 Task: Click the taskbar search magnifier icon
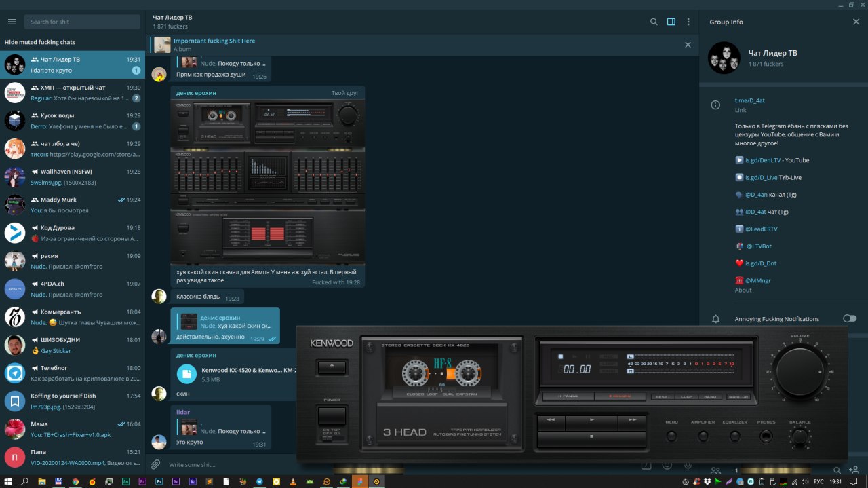[25, 481]
